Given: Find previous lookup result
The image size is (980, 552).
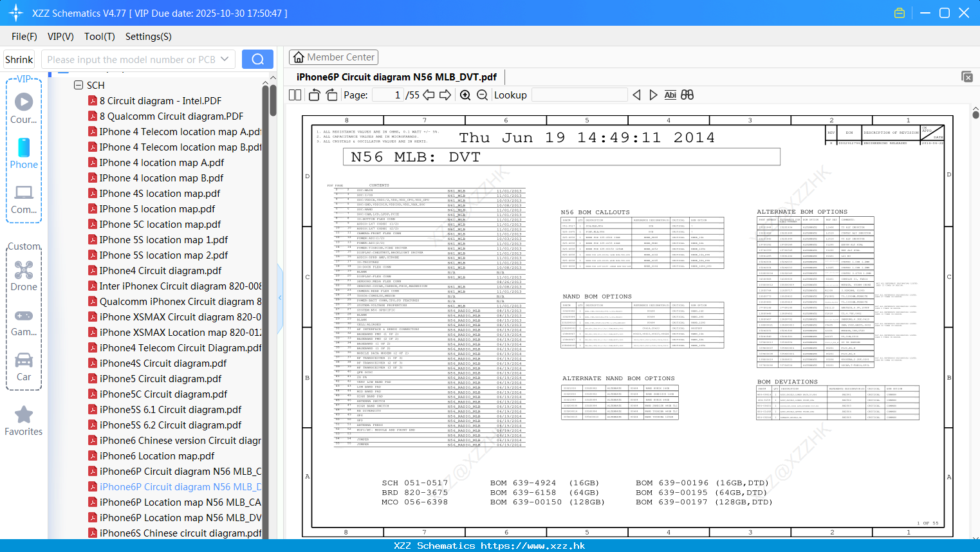Looking at the screenshot, I should 636,95.
